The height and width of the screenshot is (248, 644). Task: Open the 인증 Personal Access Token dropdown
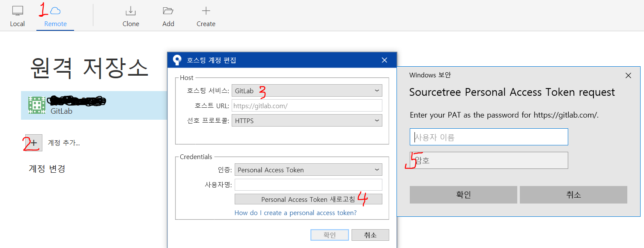click(x=308, y=170)
